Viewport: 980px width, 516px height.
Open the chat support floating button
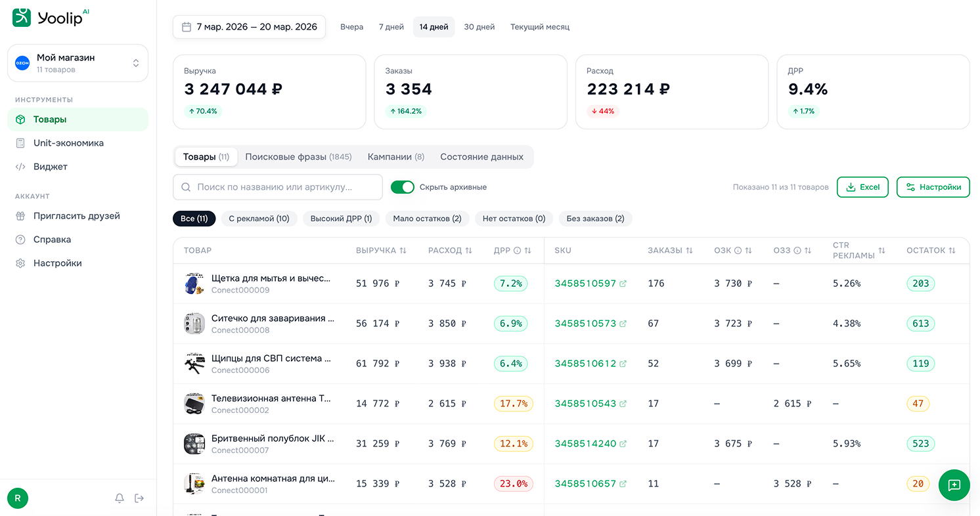coord(954,485)
